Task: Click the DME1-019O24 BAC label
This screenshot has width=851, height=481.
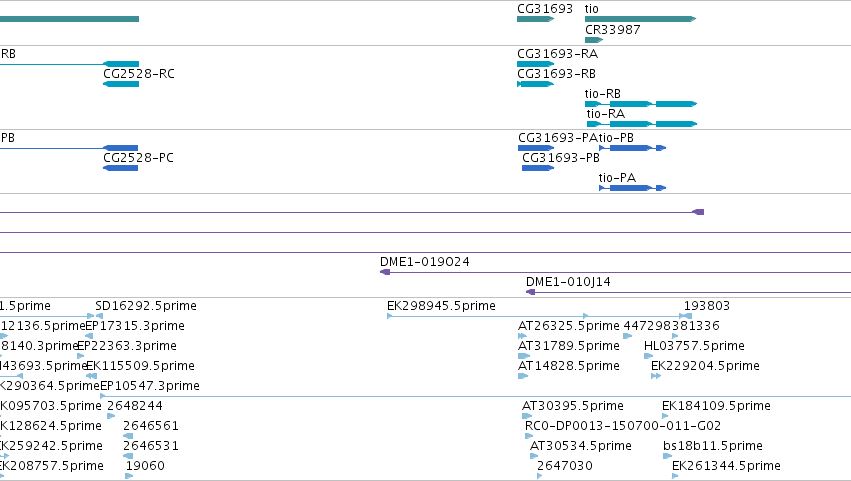Action: [x=425, y=262]
